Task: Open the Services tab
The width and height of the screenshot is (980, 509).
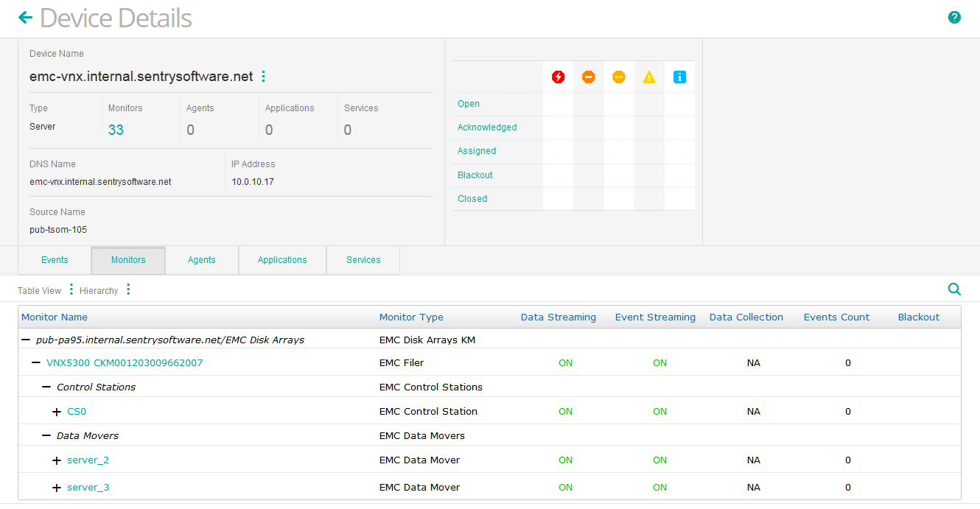Action: pyautogui.click(x=363, y=260)
